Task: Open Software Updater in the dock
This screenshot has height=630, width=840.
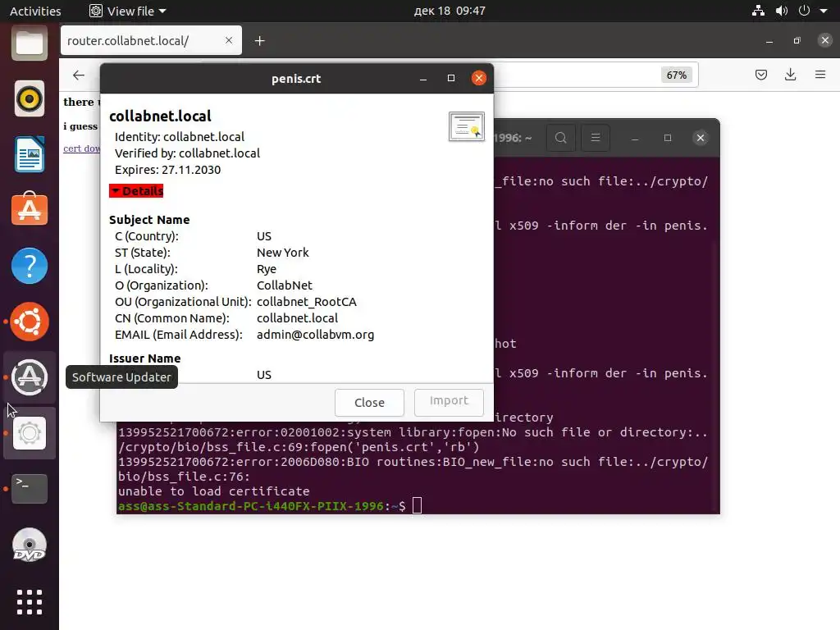Action: coord(30,377)
